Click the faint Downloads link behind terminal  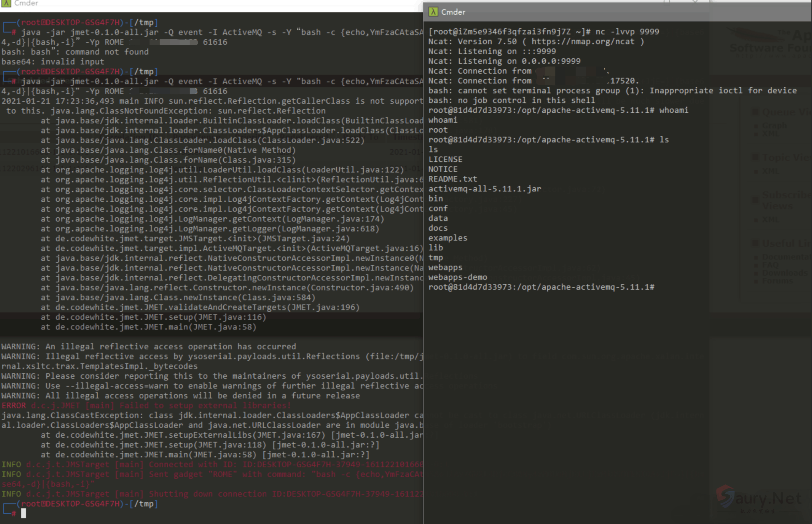(784, 273)
